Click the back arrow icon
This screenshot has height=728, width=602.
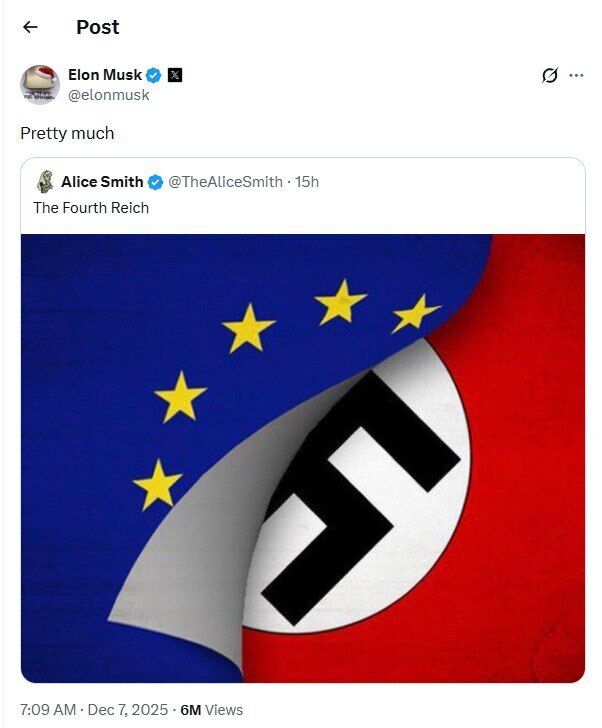point(30,27)
